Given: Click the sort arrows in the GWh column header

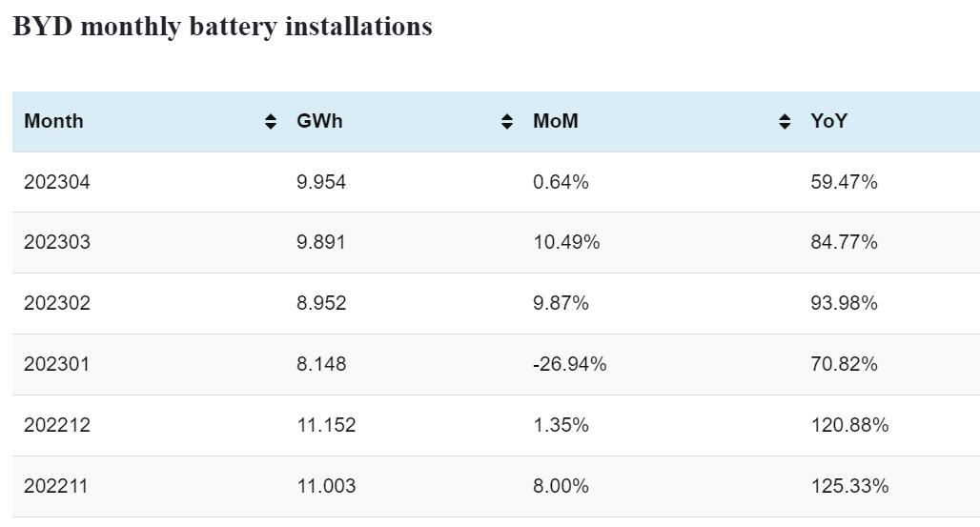Looking at the screenshot, I should click(507, 121).
